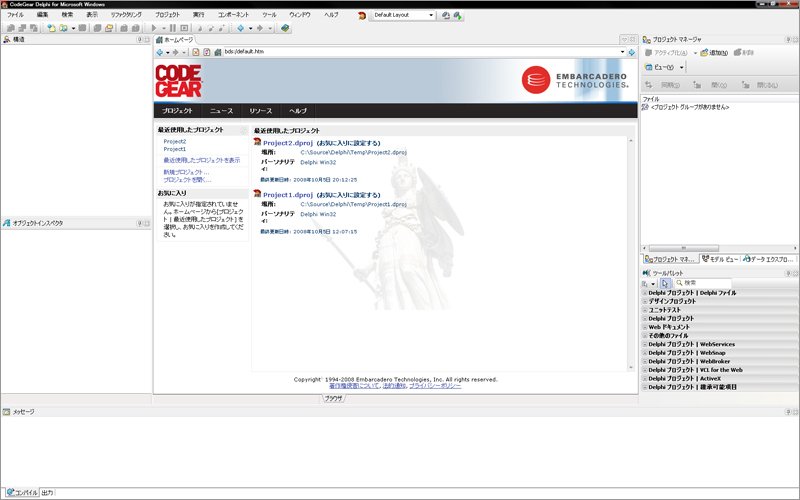This screenshot has height=500, width=800.
Task: Click the helmet icon beside Default Layout
Action: coord(362,16)
